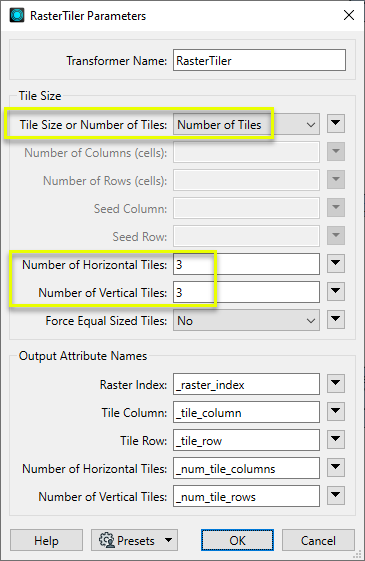Confirm with the OK button
Screen dimensions: 365x561
(238, 540)
